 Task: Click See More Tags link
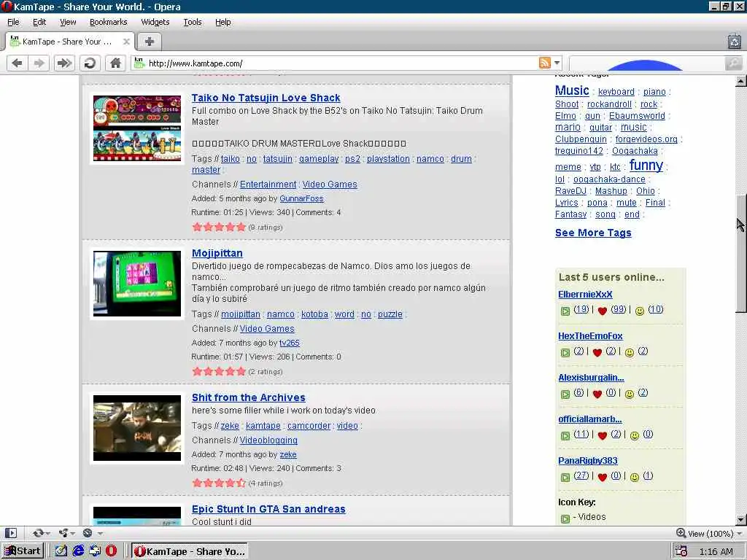[593, 233]
